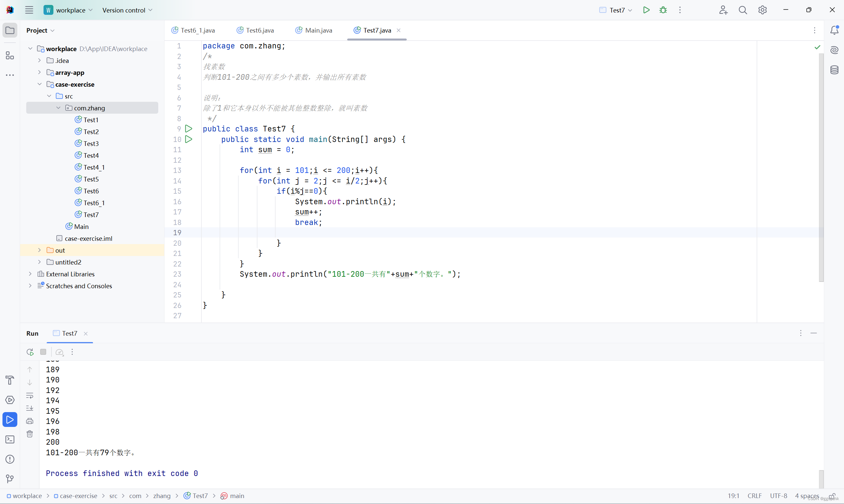The height and width of the screenshot is (504, 844).
Task: Stop the running process button
Action: pyautogui.click(x=43, y=352)
